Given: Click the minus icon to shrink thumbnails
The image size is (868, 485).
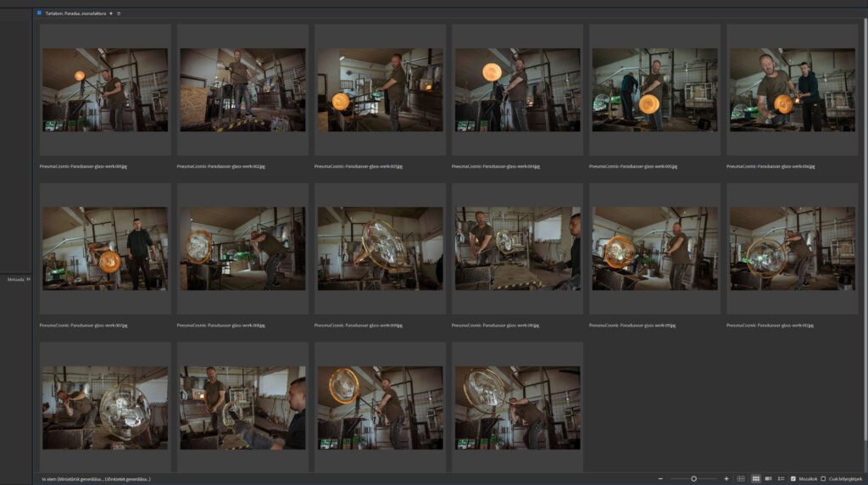Looking at the screenshot, I should tap(660, 479).
